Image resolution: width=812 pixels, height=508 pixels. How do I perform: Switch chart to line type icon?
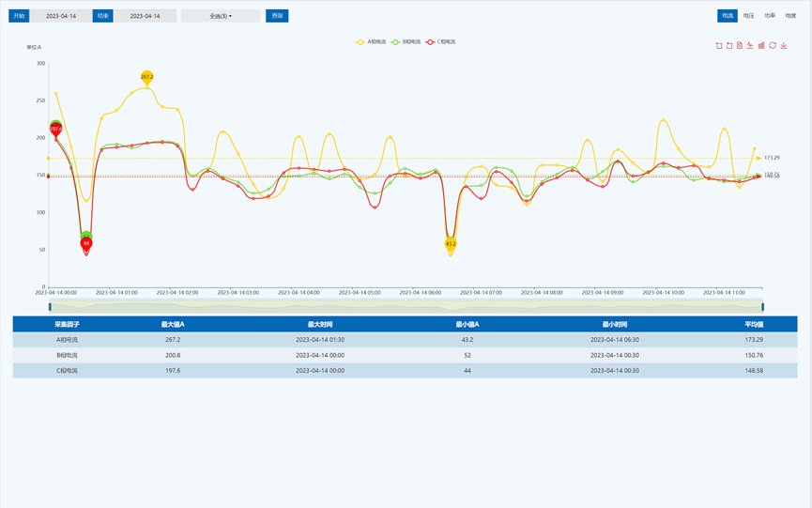[x=750, y=46]
